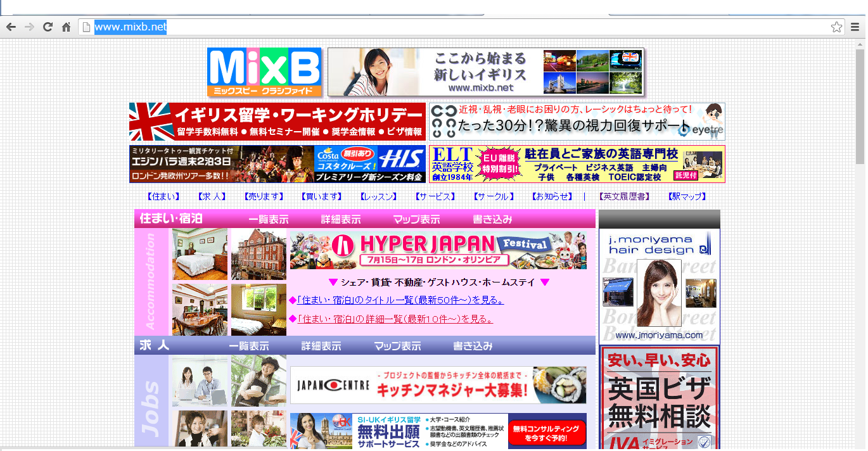Open the イギリス留学・ワーキングホリデー banner
868x451 pixels.
278,122
